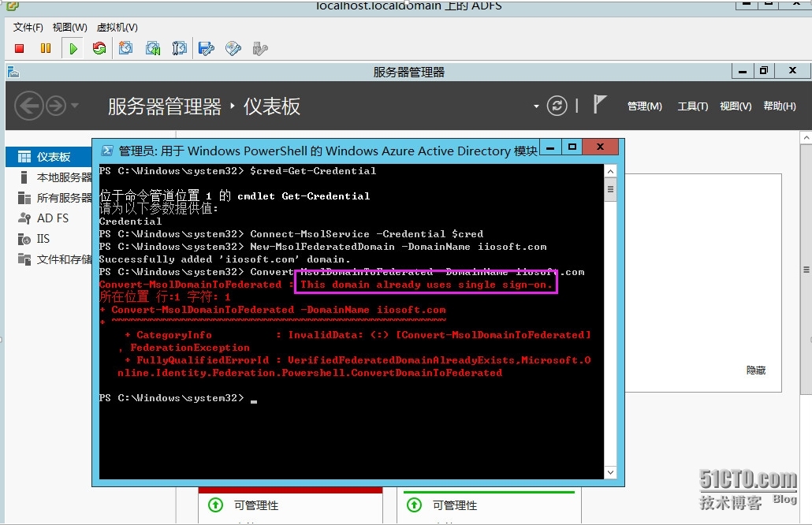The image size is (812, 525).
Task: Select 本地服务器 in the sidebar
Action: point(49,177)
